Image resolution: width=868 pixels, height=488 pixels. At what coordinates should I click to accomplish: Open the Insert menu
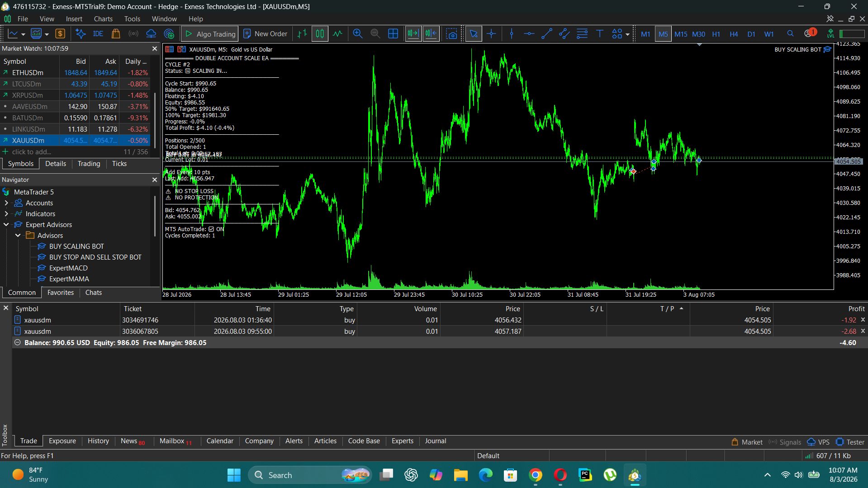74,19
